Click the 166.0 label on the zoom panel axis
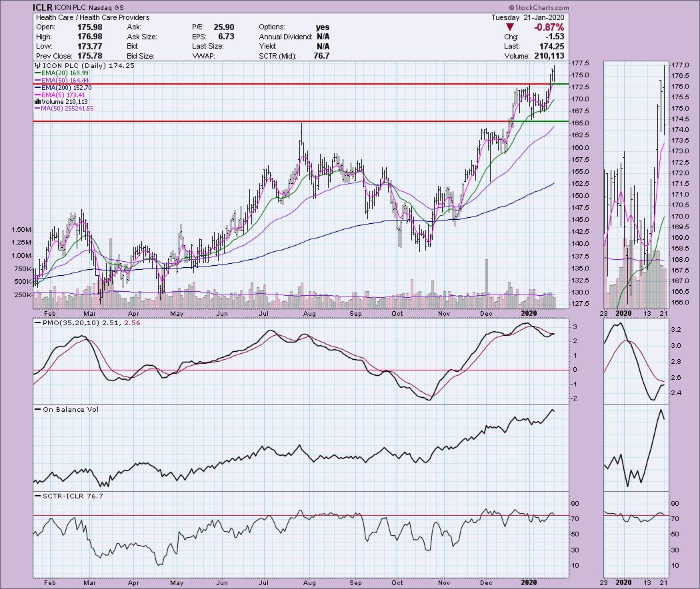The height and width of the screenshot is (589, 700). tap(681, 302)
